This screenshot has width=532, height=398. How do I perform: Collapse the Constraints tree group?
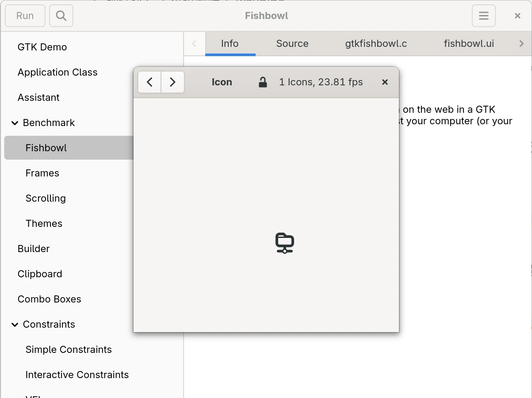pos(15,325)
